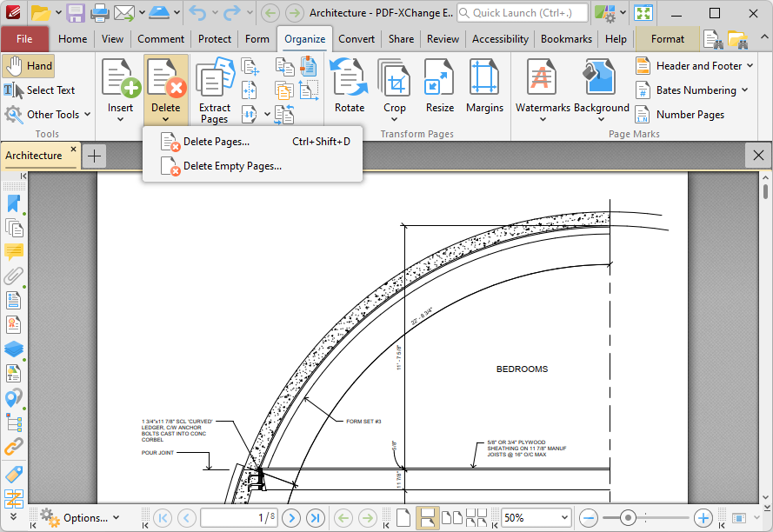The width and height of the screenshot is (773, 532).
Task: Select single page layout
Action: pos(403,518)
